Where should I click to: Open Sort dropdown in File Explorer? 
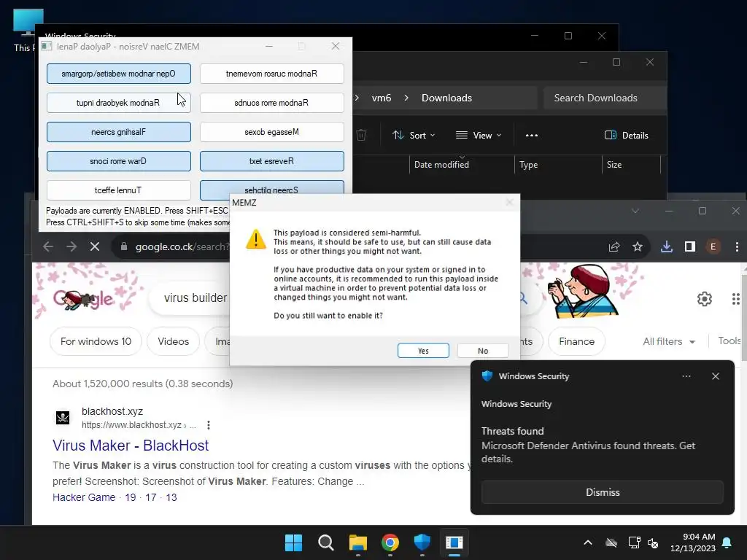(x=414, y=135)
